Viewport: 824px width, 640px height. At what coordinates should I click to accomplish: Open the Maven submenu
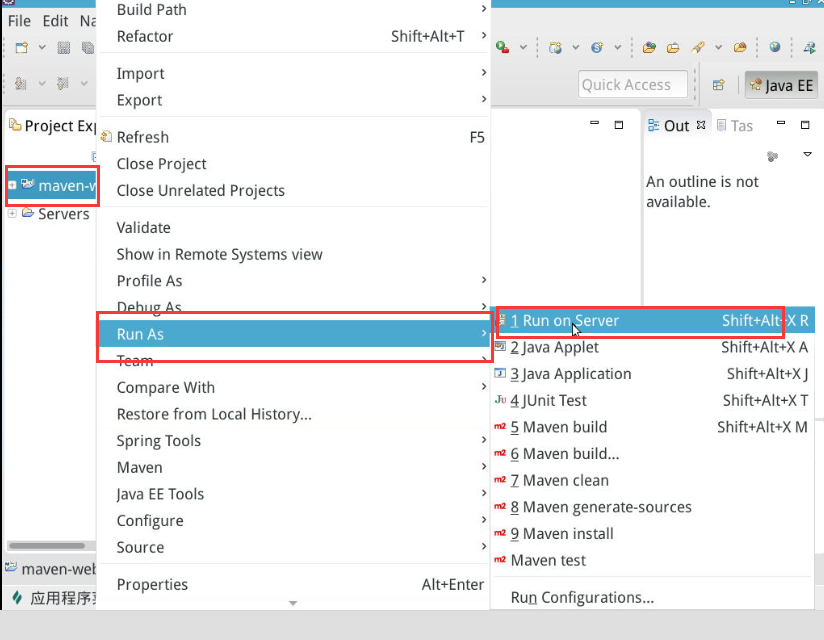tap(139, 467)
